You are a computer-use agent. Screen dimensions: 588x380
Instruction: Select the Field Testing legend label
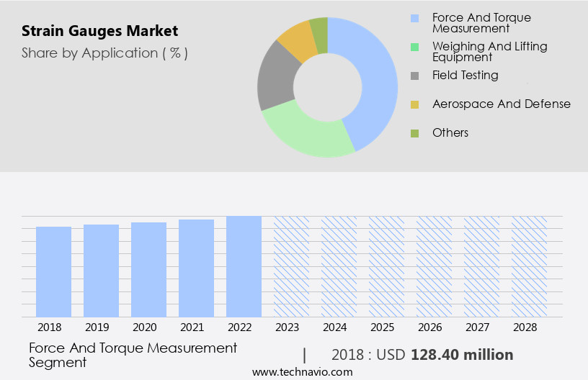[465, 75]
